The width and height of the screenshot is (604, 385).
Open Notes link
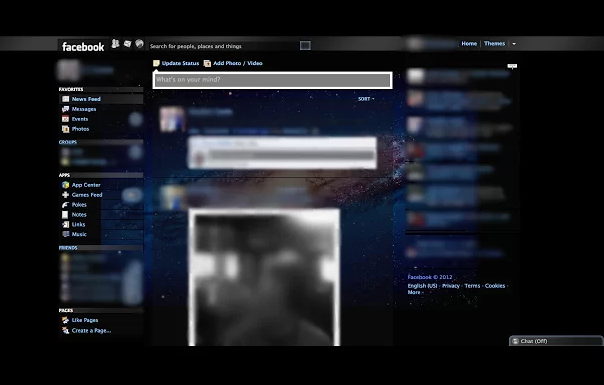pyautogui.click(x=79, y=215)
